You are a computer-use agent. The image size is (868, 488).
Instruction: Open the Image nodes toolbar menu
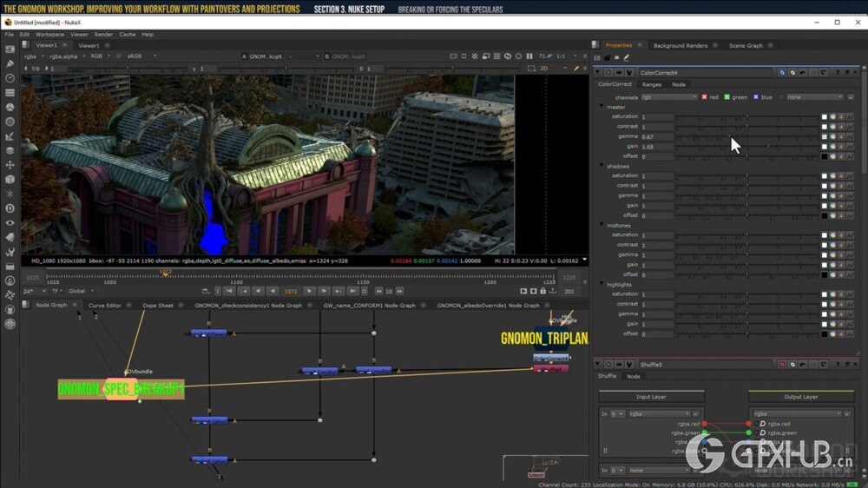(x=10, y=49)
